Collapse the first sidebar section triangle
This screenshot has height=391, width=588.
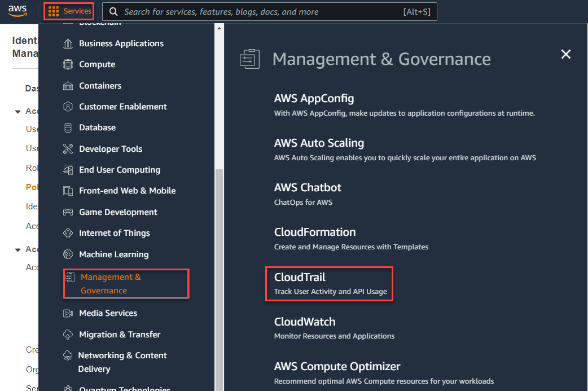tap(17, 111)
